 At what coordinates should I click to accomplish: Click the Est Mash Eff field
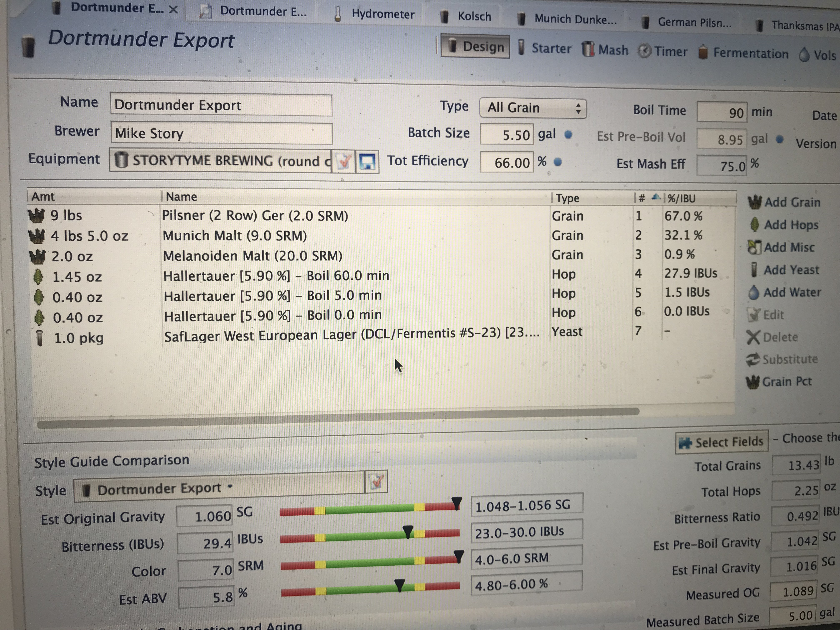click(x=721, y=166)
